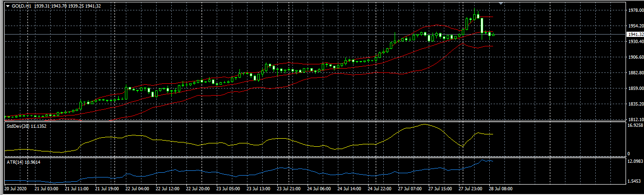Select the yellow StdDev line at its peak
This screenshot has width=644, height=195.
pyautogui.click(x=424, y=124)
